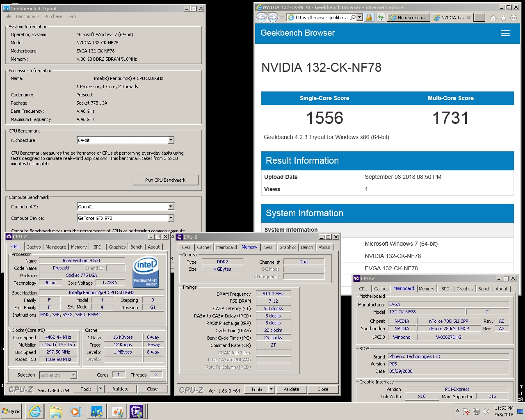Screen dimensions: 525x420
Task: Open the Geekbench Browser hamburger menu
Action: (x=505, y=33)
